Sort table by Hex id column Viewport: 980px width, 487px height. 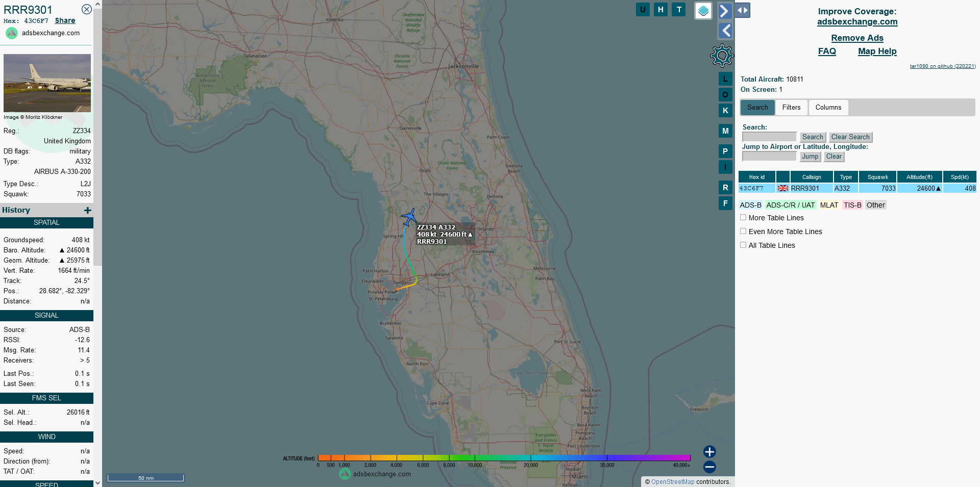pyautogui.click(x=756, y=177)
